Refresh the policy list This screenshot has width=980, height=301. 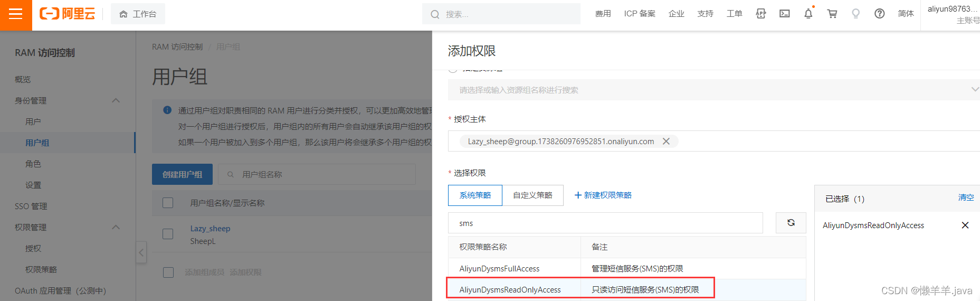(x=791, y=223)
